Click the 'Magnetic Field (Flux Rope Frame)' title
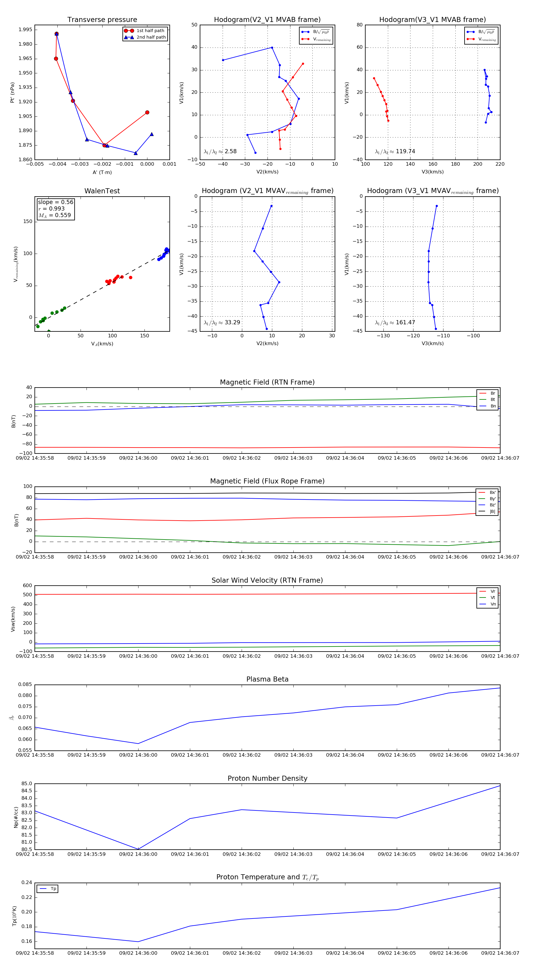535x980 pixels. point(267,481)
